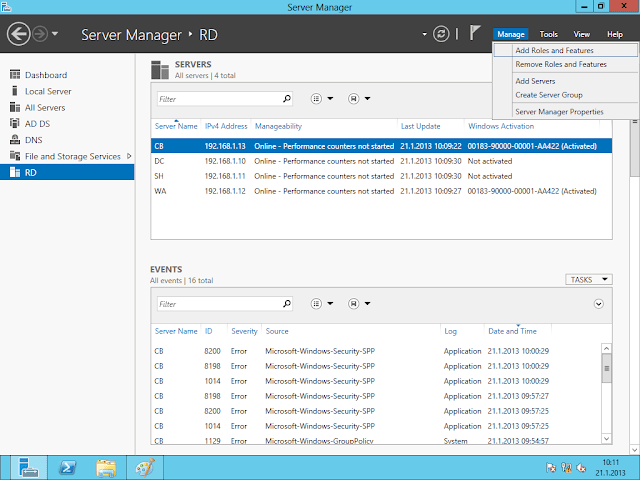
Task: Click the back navigation arrow
Action: pos(18,35)
